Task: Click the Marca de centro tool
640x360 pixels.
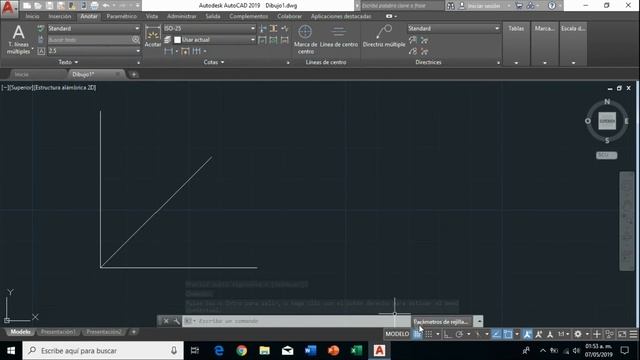Action: pos(305,40)
